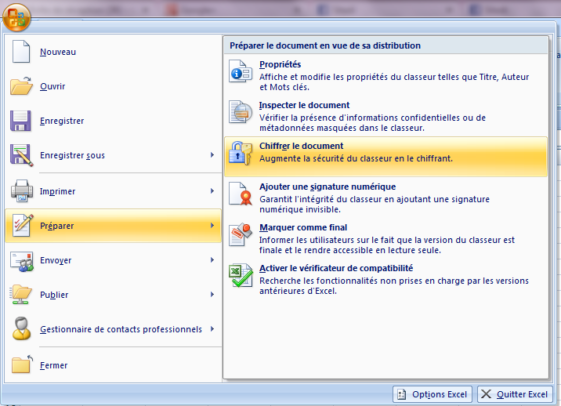Click the checklist pencil icon for Préparer

(x=23, y=225)
